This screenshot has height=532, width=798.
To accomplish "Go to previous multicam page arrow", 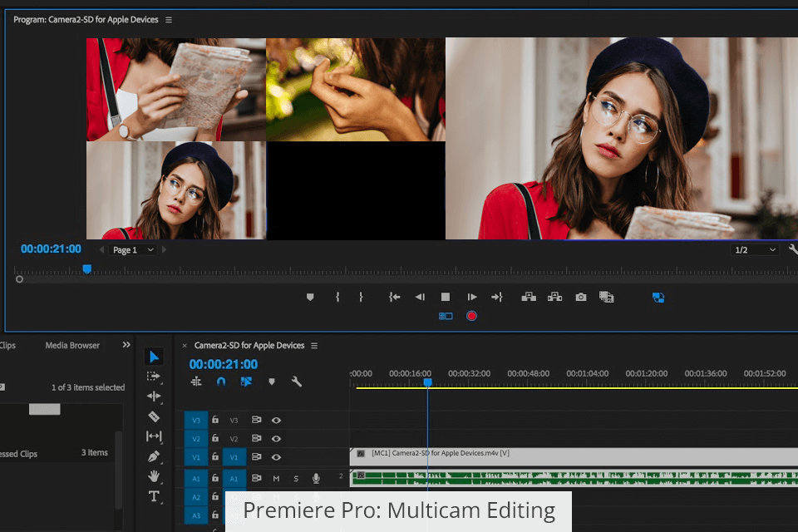I will coord(101,250).
